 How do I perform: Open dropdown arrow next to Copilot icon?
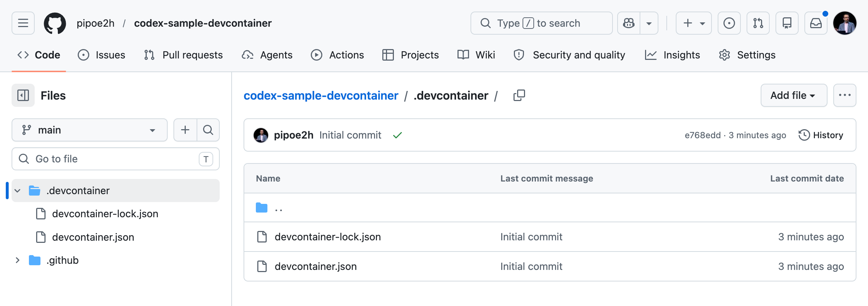click(649, 23)
